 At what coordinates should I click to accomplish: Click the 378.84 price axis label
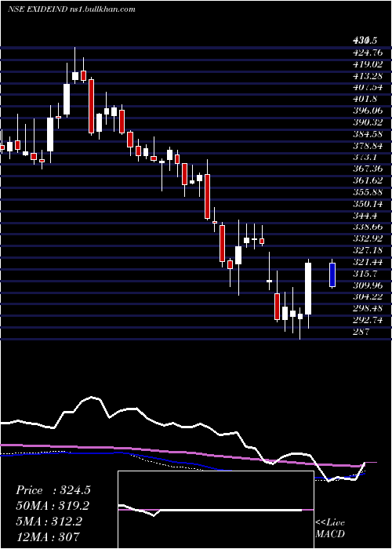point(368,145)
